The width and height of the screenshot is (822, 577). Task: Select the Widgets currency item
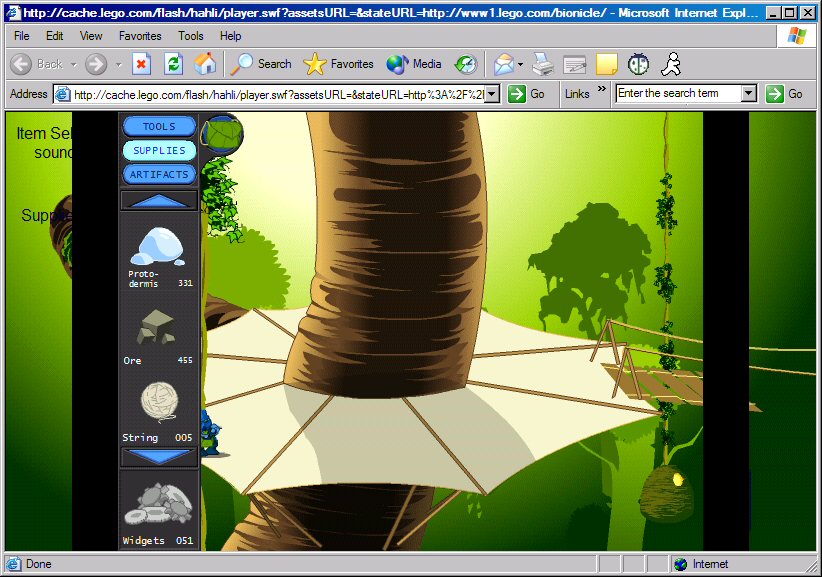(x=158, y=514)
